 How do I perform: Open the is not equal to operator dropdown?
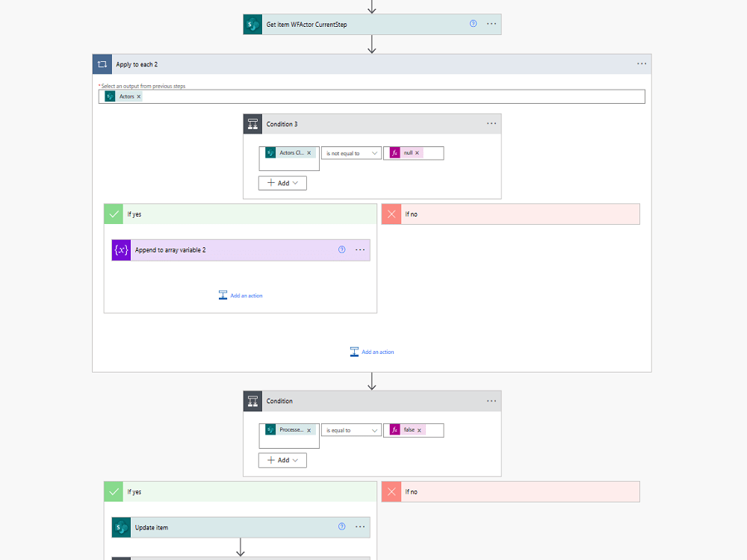tap(351, 152)
